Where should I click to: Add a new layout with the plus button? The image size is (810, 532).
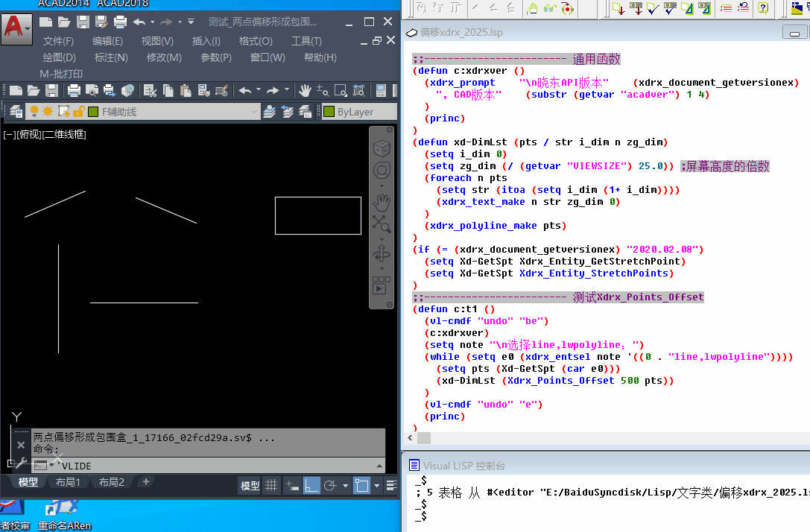click(145, 481)
